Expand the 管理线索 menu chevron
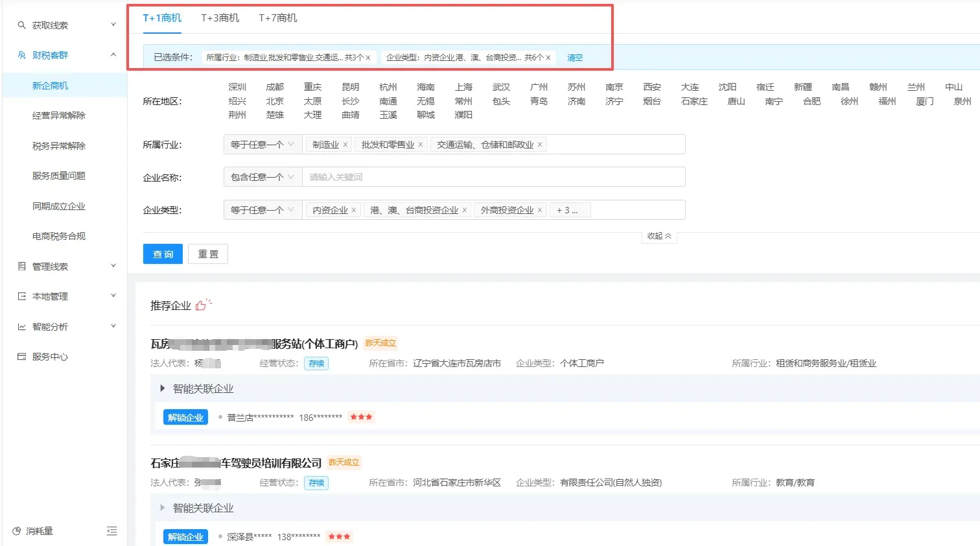The width and height of the screenshot is (980, 546). pyautogui.click(x=113, y=266)
